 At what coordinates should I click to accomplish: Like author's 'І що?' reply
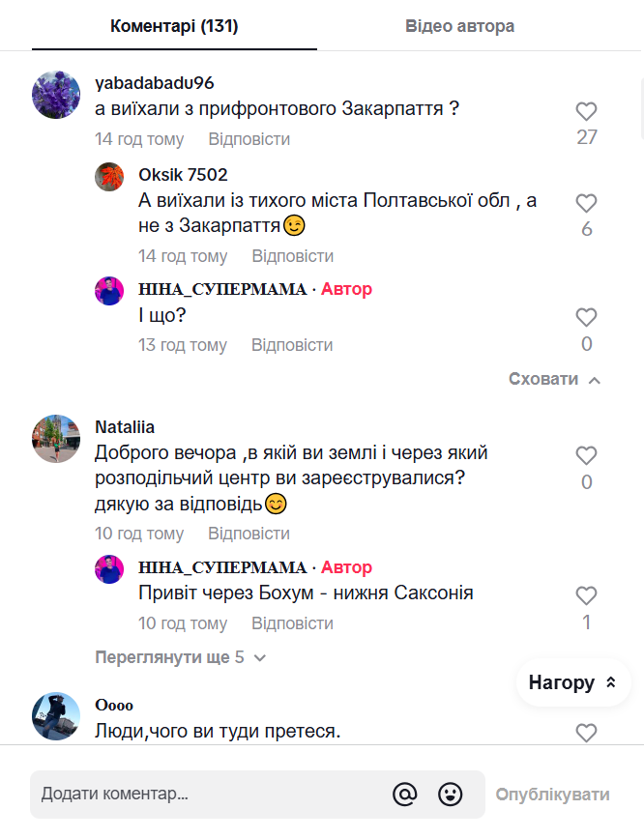[586, 317]
